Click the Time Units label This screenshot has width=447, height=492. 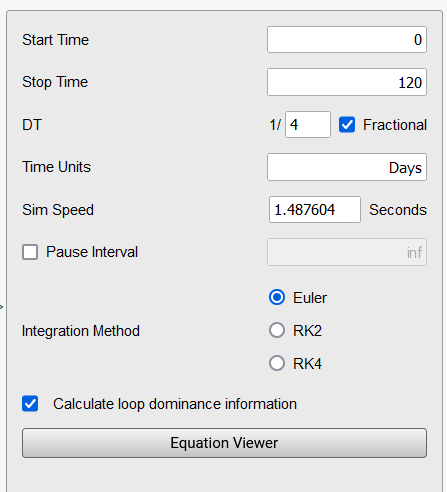click(x=56, y=167)
